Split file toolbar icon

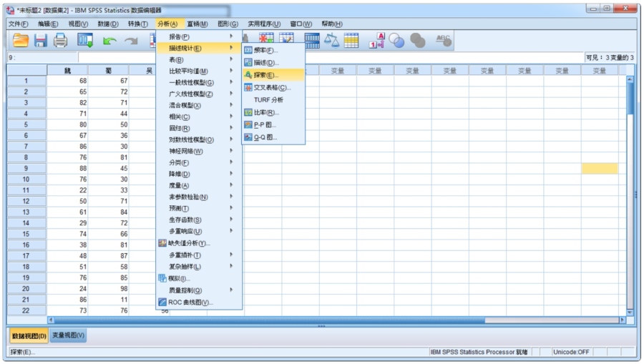312,40
